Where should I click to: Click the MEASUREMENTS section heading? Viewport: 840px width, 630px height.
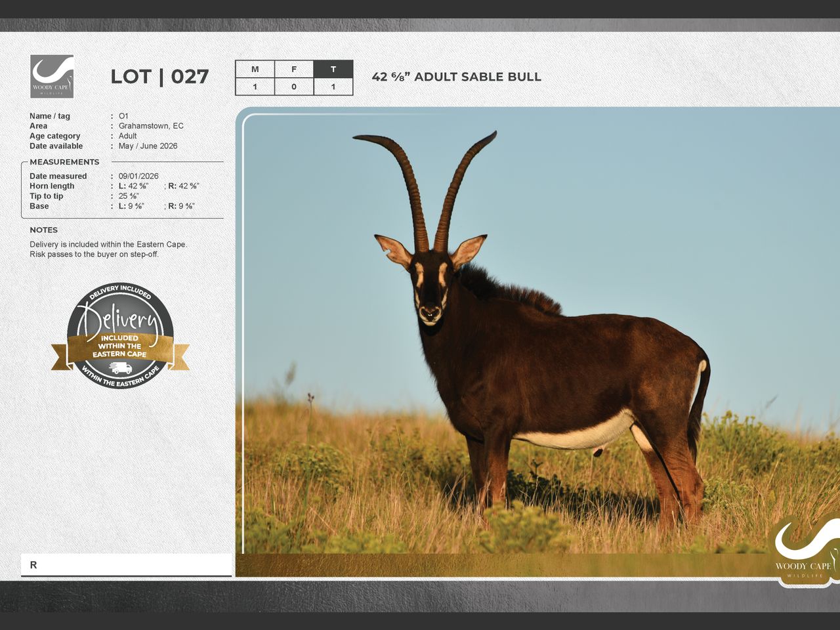[64, 162]
